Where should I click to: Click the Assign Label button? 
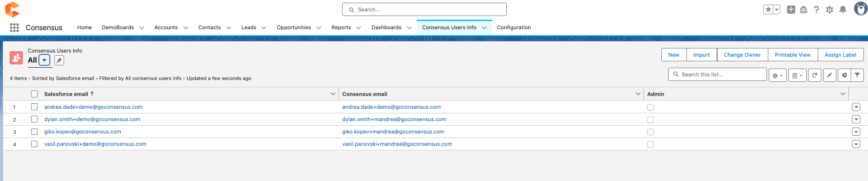pos(841,55)
